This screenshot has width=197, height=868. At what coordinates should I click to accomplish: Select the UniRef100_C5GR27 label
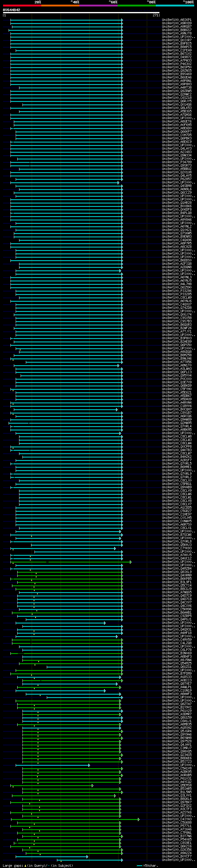click(177, 511)
